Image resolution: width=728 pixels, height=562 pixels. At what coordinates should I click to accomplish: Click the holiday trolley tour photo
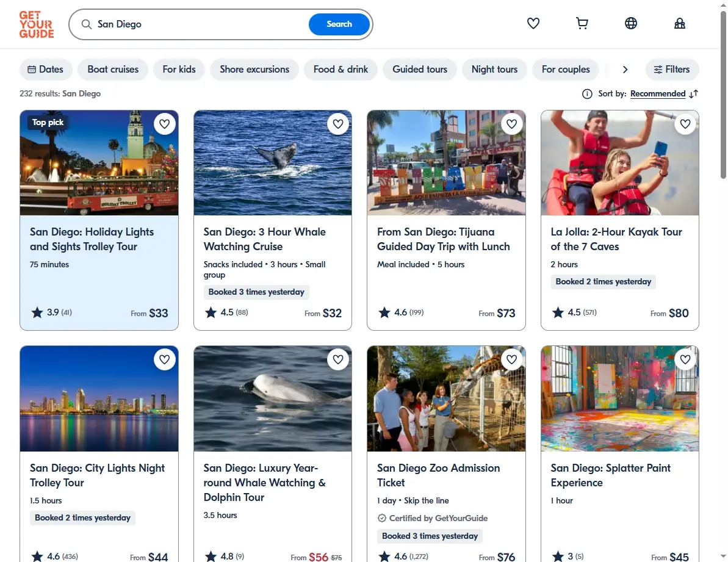tap(99, 163)
